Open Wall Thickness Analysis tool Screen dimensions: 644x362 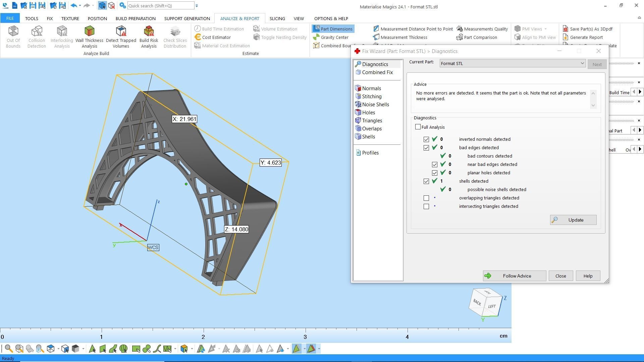(x=89, y=37)
